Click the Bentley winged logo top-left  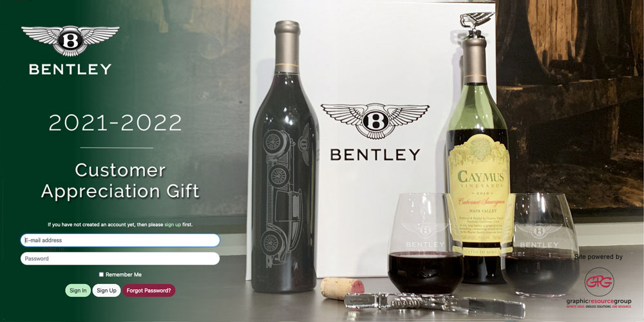(70, 41)
